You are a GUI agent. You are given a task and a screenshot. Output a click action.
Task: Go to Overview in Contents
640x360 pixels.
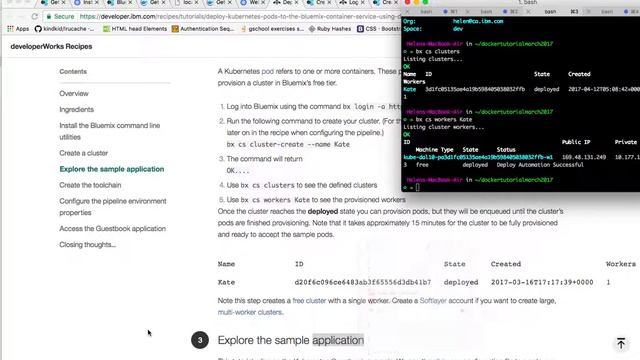(x=74, y=93)
